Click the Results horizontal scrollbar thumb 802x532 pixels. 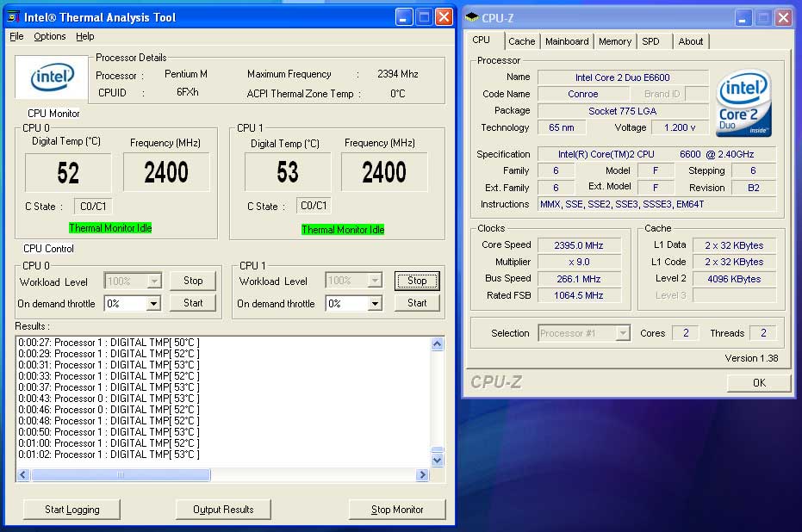[121, 475]
